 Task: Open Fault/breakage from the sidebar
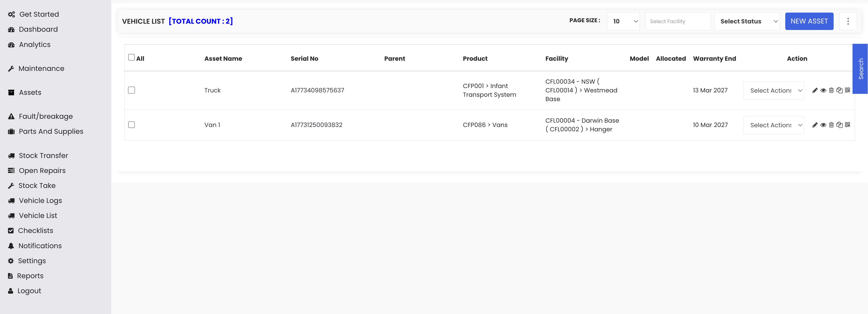[45, 116]
